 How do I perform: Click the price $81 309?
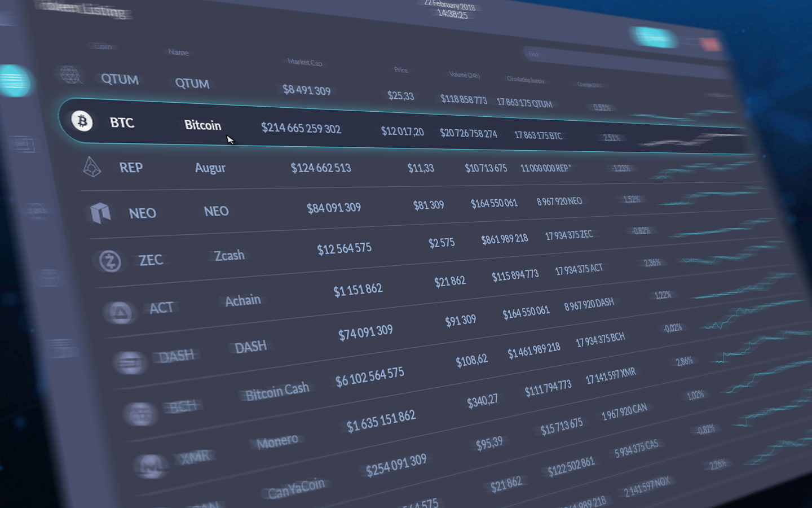429,205
